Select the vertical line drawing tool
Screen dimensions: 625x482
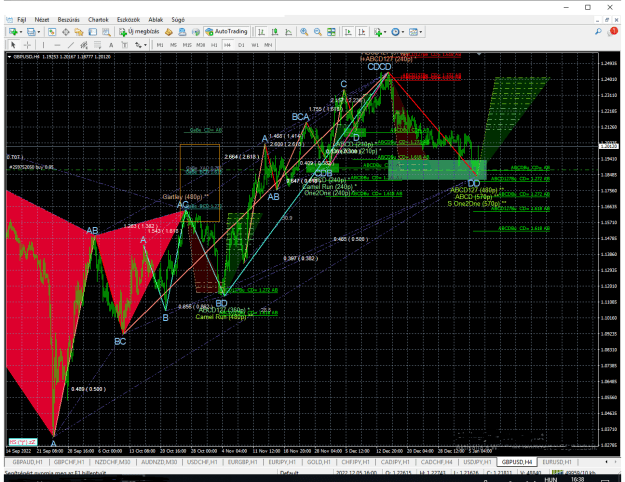(x=43, y=45)
